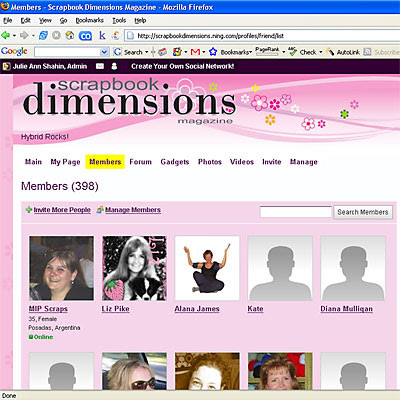Click the Stop loading icon
400x400 pixels.
coord(56,35)
